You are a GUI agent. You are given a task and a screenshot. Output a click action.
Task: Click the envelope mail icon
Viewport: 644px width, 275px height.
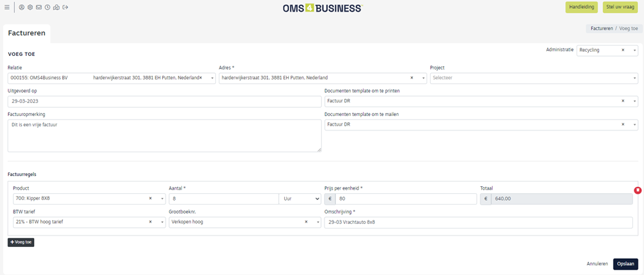point(39,8)
